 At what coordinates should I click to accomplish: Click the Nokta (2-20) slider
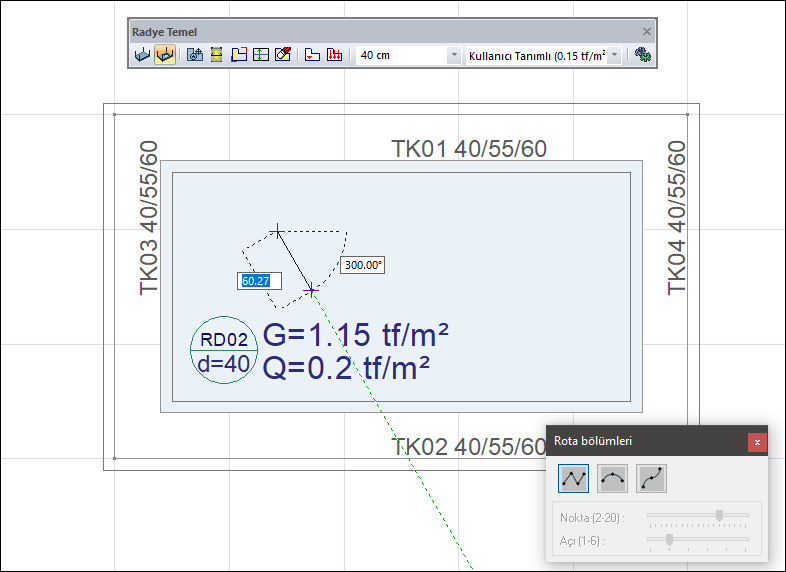(x=698, y=516)
